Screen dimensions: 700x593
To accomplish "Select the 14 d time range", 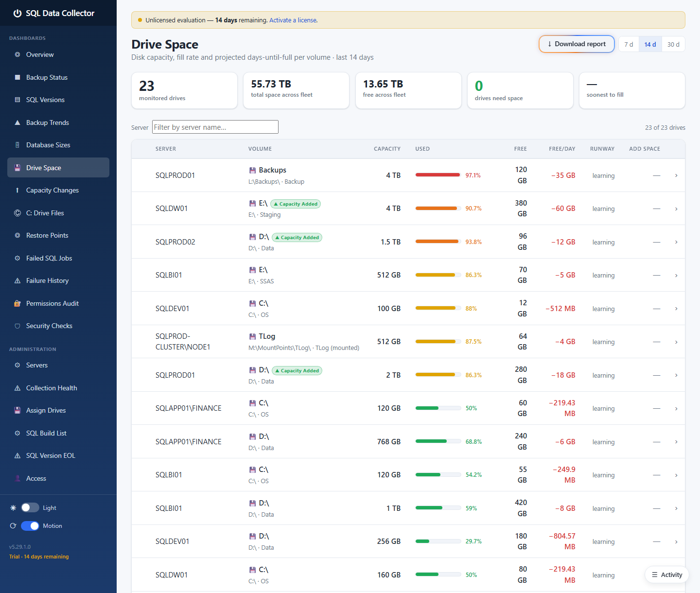I will pyautogui.click(x=650, y=44).
